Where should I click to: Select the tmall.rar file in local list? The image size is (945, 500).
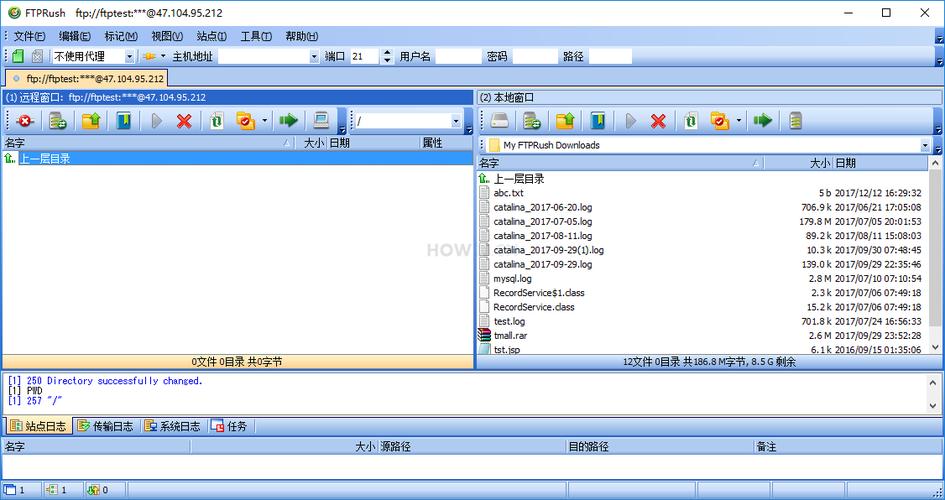click(x=510, y=335)
